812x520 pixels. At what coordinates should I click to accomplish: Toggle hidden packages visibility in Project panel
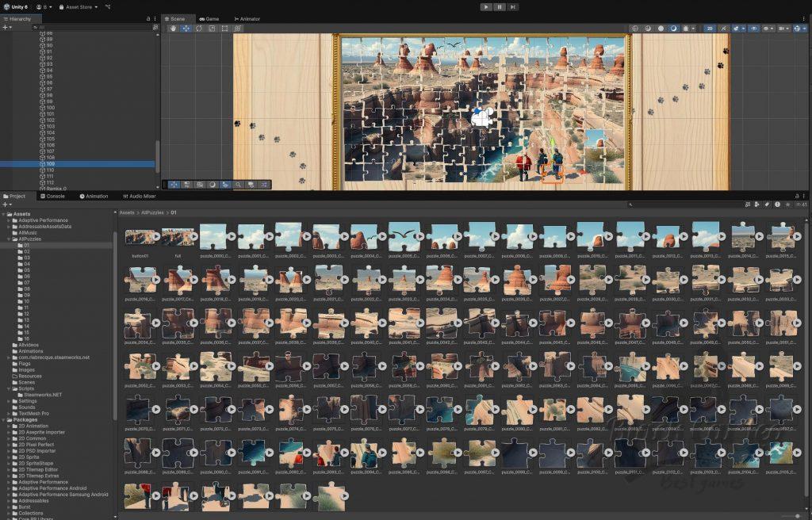pos(801,205)
